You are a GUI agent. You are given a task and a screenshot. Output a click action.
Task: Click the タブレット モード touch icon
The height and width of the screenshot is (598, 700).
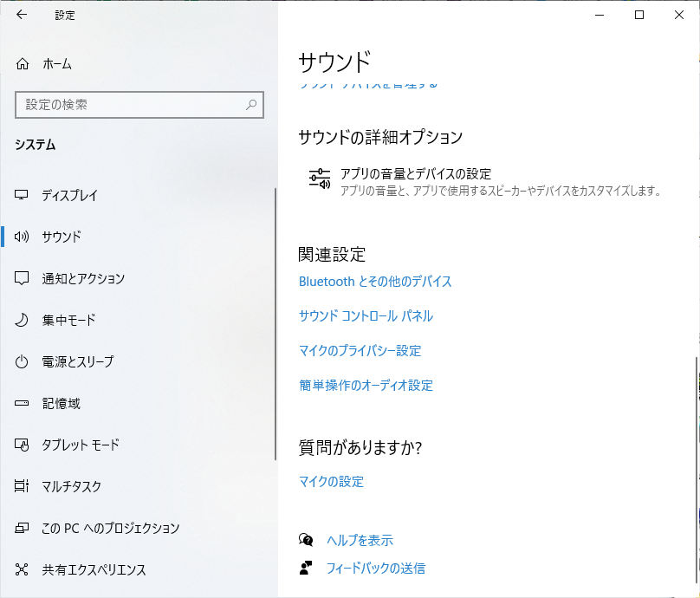(22, 445)
